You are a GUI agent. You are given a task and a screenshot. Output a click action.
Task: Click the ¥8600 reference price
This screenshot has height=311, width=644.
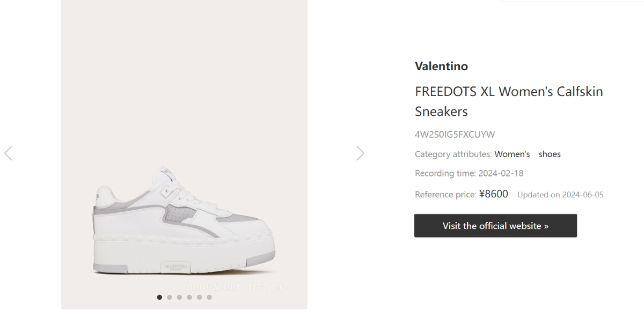(493, 194)
